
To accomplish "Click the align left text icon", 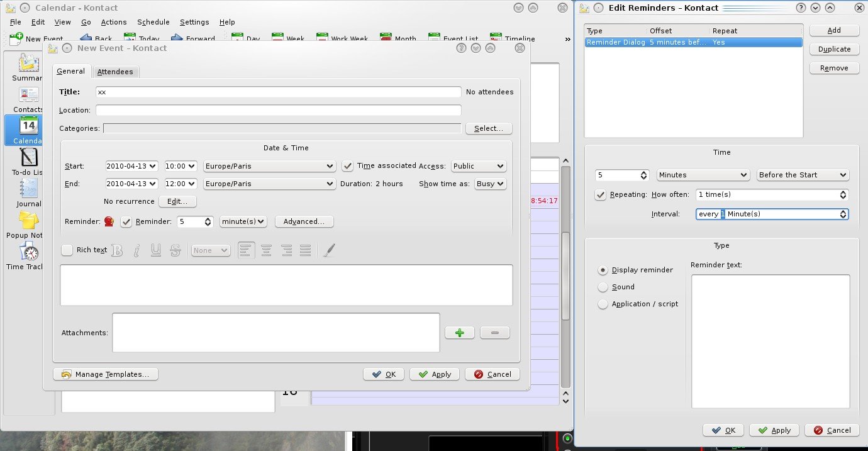I will point(246,250).
